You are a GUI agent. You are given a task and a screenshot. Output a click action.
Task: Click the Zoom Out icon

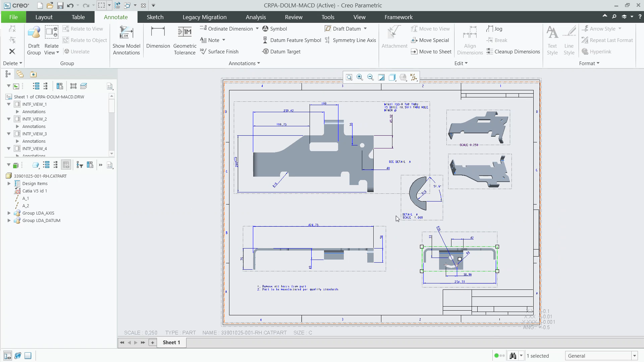click(x=371, y=77)
